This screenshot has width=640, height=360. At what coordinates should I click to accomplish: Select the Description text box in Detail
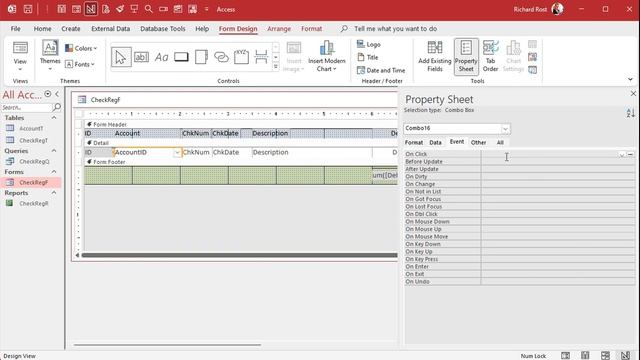pos(312,152)
